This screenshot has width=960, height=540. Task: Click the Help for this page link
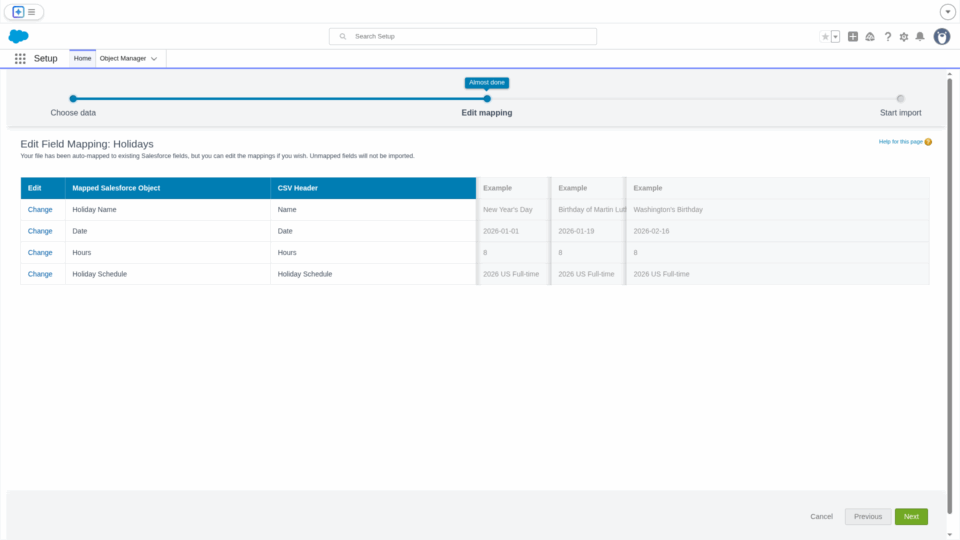pyautogui.click(x=900, y=142)
